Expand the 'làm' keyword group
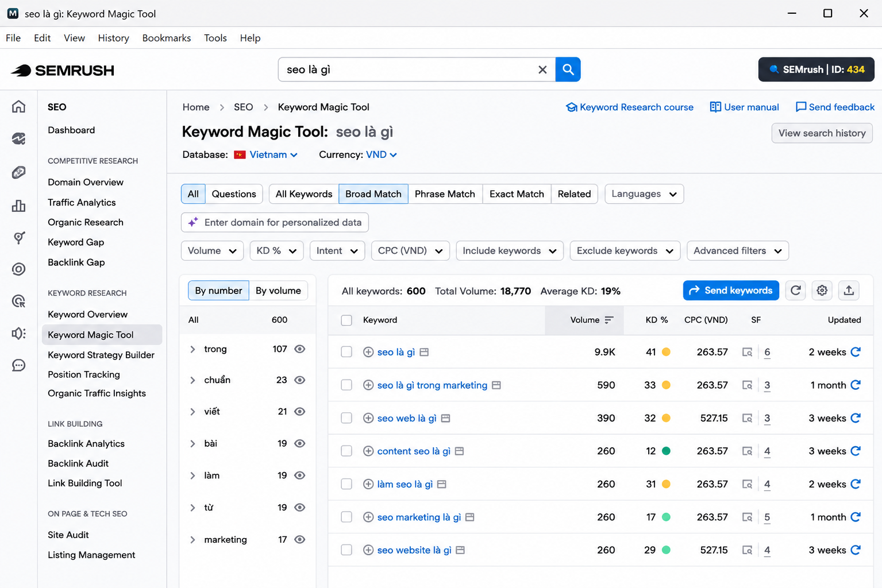882x588 pixels. click(192, 475)
